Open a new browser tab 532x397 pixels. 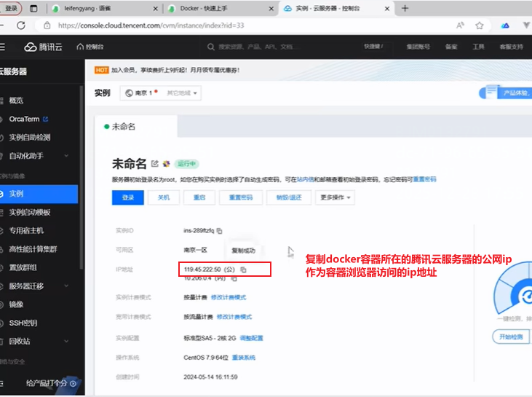click(405, 9)
